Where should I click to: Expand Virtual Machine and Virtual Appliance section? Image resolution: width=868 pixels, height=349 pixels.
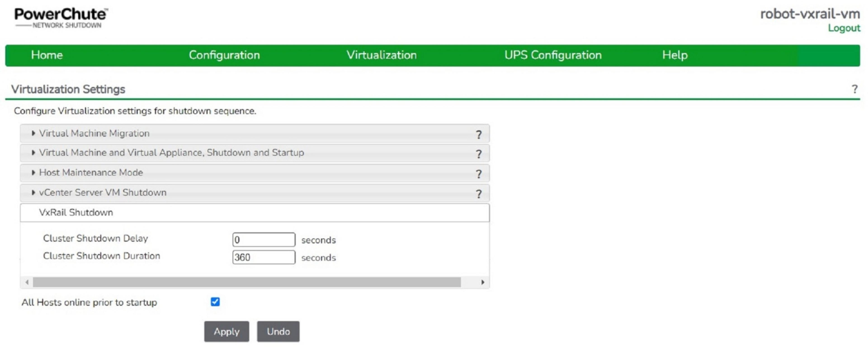tap(254, 153)
